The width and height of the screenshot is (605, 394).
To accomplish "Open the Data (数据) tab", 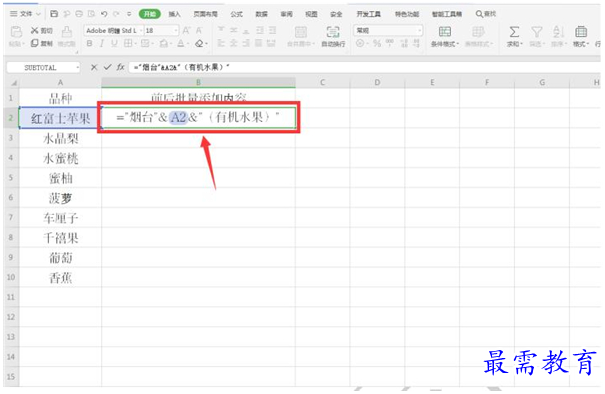I will (261, 14).
